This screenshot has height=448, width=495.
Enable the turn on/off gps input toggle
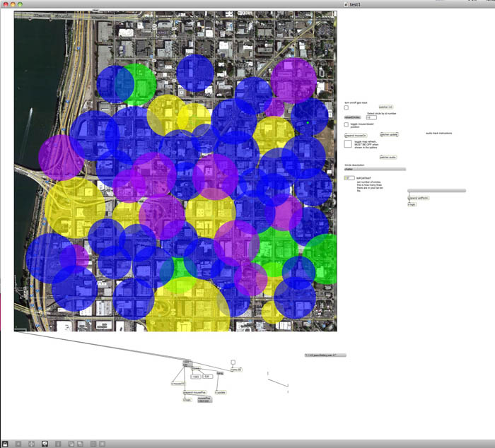click(346, 108)
